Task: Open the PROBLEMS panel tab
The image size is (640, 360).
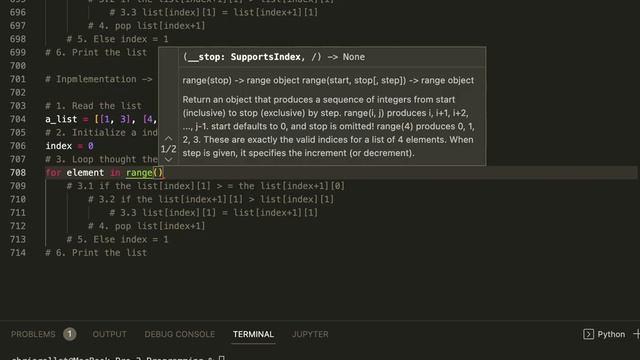Action: (x=33, y=334)
